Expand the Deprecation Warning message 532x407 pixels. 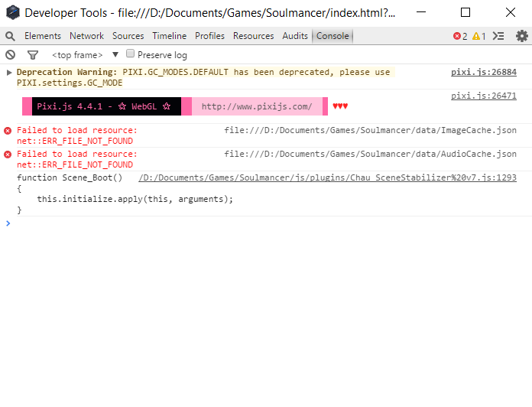coord(9,73)
